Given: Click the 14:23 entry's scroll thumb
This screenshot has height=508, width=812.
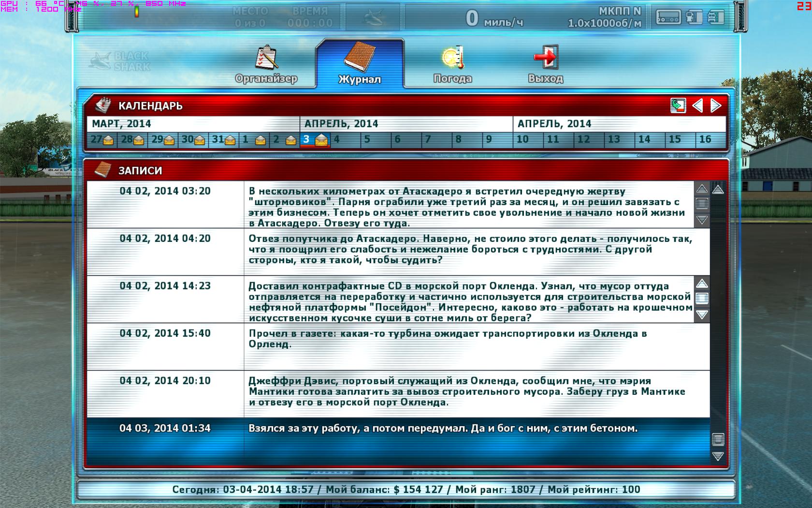Looking at the screenshot, I should click(702, 299).
